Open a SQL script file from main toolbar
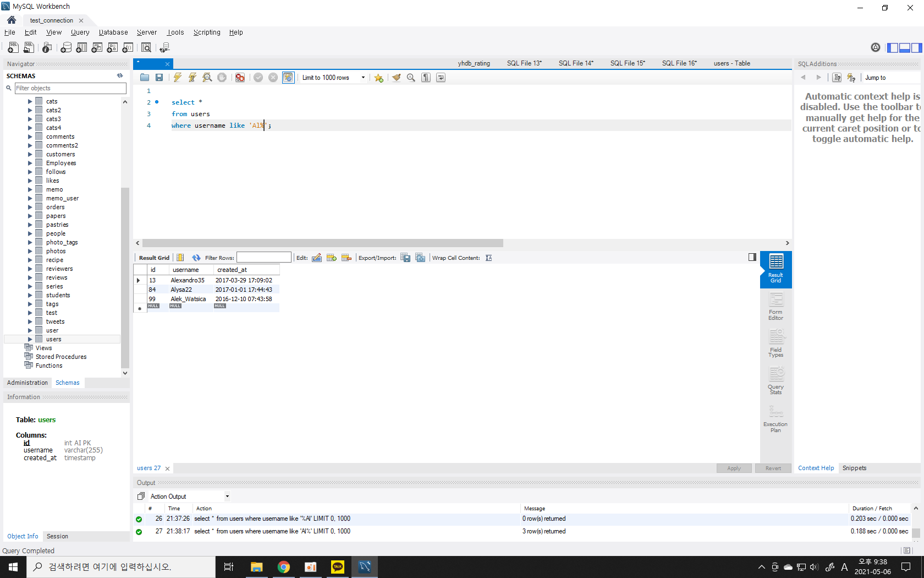Screen dimensions: 924x578 coord(29,48)
